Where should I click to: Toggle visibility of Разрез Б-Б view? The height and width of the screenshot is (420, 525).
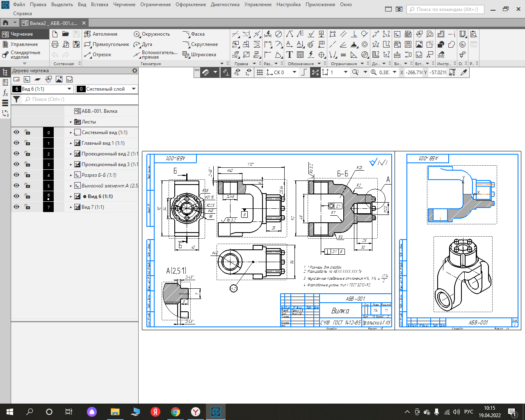(x=16, y=175)
